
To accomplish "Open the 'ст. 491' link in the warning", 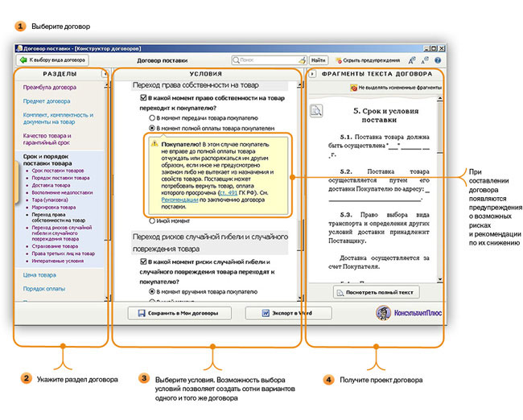I will (228, 193).
